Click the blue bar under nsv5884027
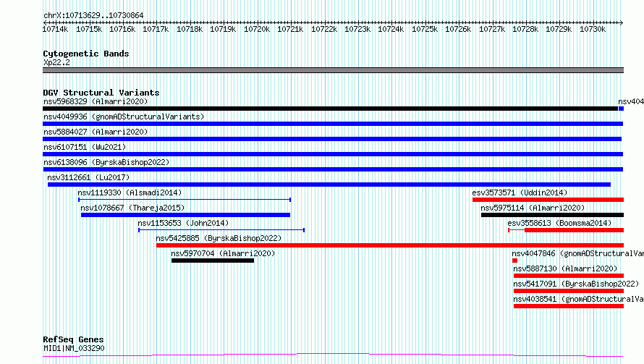Viewport: 644px width, 364px height. click(x=332, y=139)
